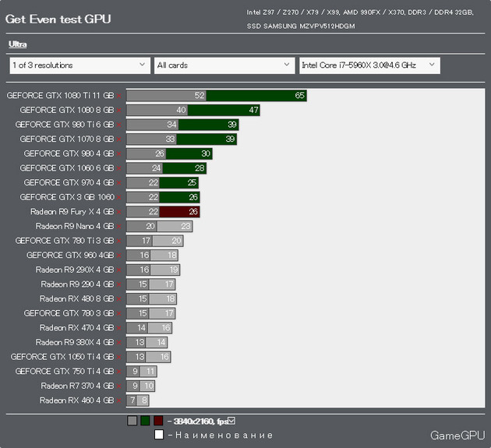Screen dimensions: 491x448
Task: Click the GameGPU logo link
Action: pyautogui.click(x=457, y=436)
